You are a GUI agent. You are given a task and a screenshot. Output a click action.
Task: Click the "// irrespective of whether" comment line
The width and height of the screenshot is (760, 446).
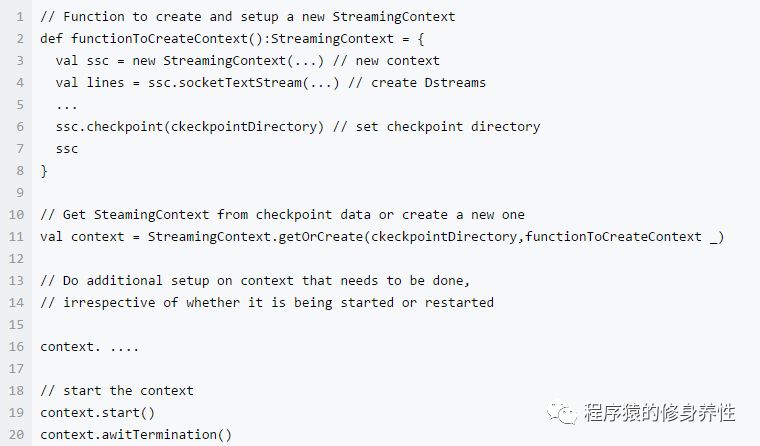pyautogui.click(x=267, y=302)
